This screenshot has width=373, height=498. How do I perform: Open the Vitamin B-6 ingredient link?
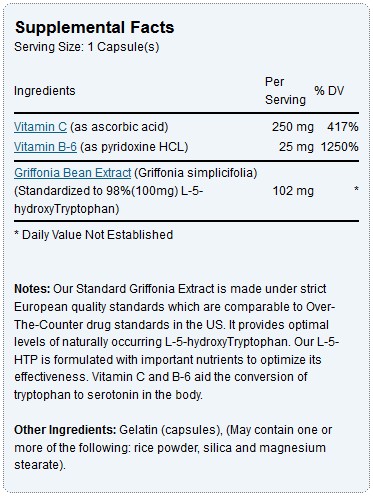point(45,147)
